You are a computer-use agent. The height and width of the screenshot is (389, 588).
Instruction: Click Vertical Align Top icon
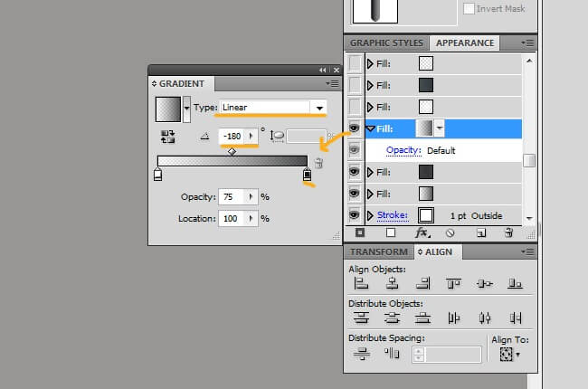(453, 284)
